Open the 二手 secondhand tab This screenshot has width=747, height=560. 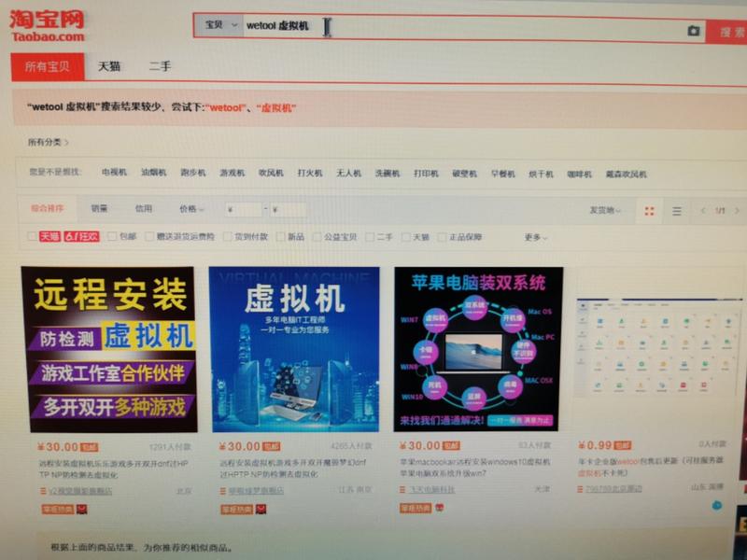tap(159, 64)
